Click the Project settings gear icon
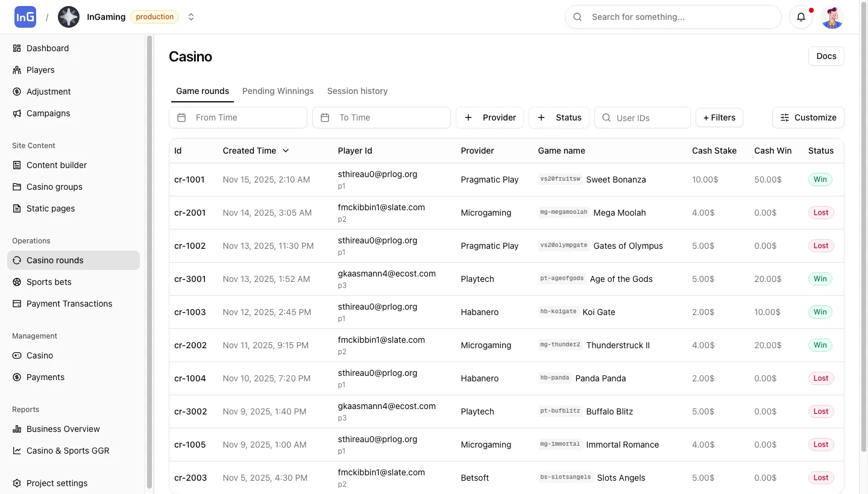 (17, 483)
